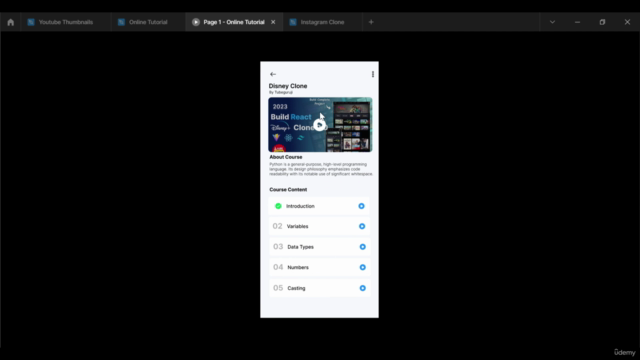Play the Data Types lesson blue icon
Screen dimensions: 640x360
click(362, 247)
